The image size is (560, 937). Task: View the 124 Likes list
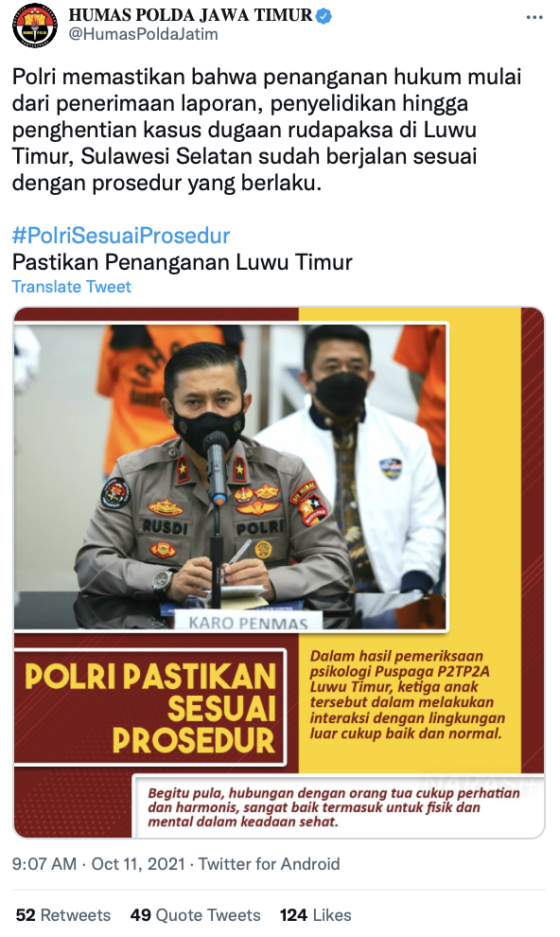316,915
